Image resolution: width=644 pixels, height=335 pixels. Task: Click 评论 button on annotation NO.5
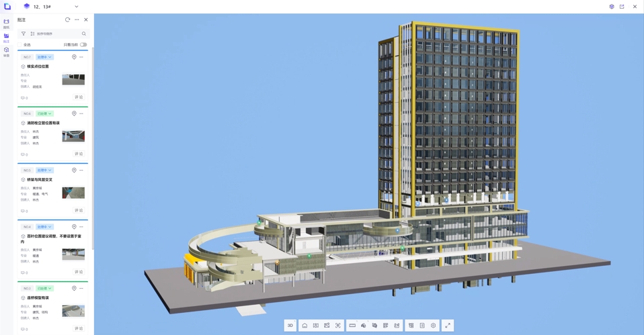point(79,211)
